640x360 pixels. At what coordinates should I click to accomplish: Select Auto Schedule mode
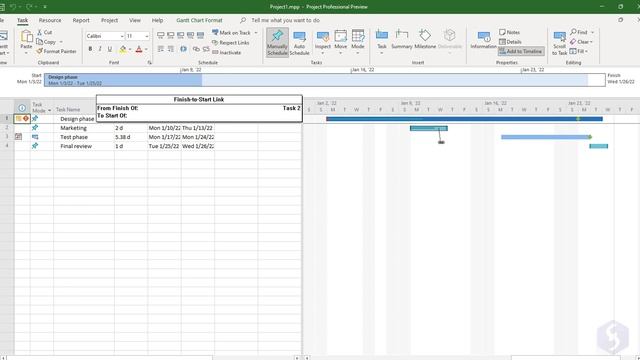(x=299, y=42)
